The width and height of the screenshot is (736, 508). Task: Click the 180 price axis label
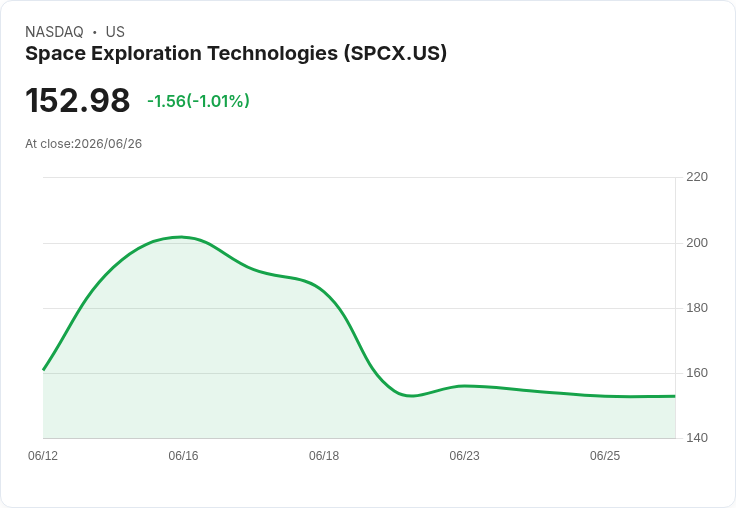(x=697, y=308)
